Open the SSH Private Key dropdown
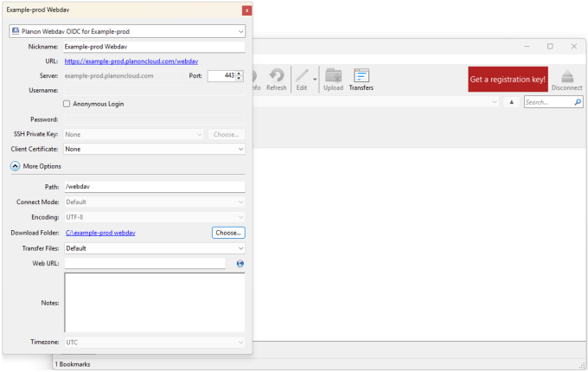 pyautogui.click(x=133, y=134)
